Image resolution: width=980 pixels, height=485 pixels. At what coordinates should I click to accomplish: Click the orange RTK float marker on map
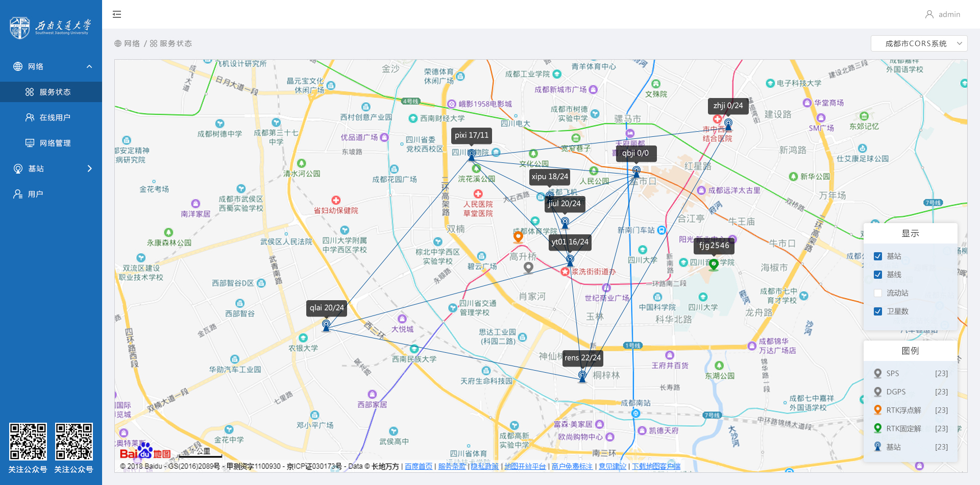[518, 237]
